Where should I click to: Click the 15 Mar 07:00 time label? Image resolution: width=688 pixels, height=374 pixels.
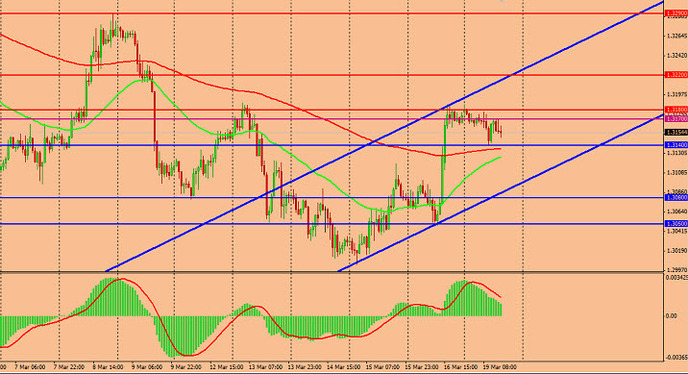(383, 367)
